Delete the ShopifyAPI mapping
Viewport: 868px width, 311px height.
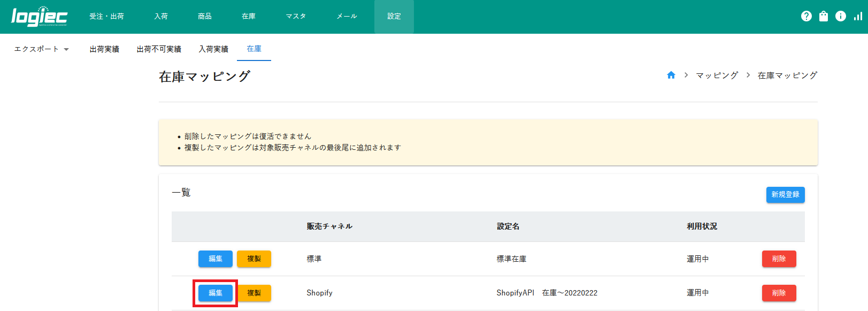click(778, 293)
